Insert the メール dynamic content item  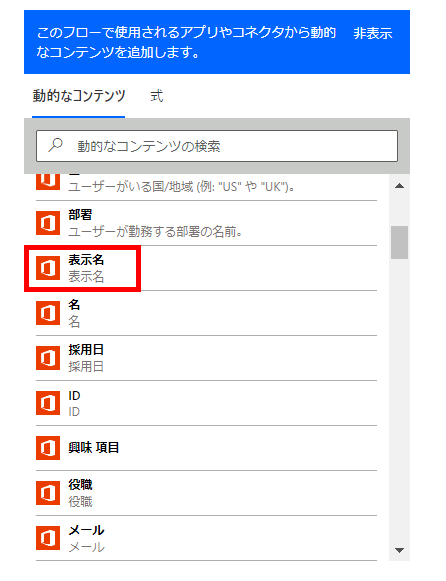pyautogui.click(x=206, y=538)
